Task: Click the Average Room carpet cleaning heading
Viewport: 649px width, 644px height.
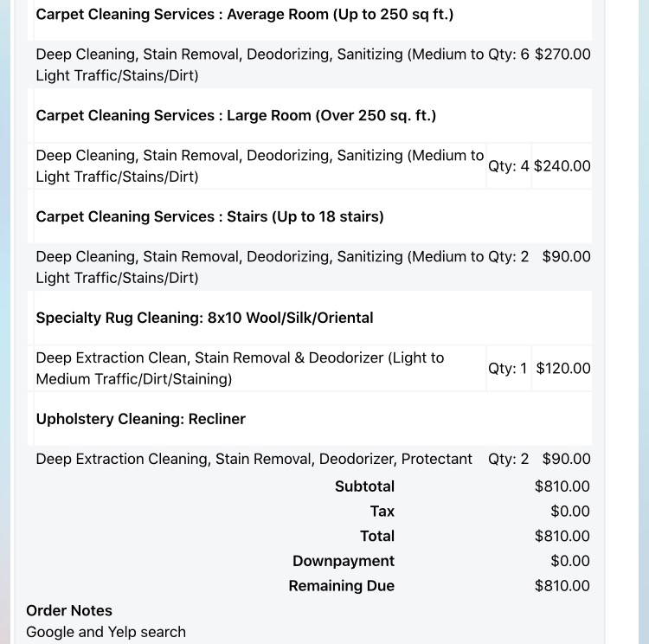Action: click(x=244, y=15)
